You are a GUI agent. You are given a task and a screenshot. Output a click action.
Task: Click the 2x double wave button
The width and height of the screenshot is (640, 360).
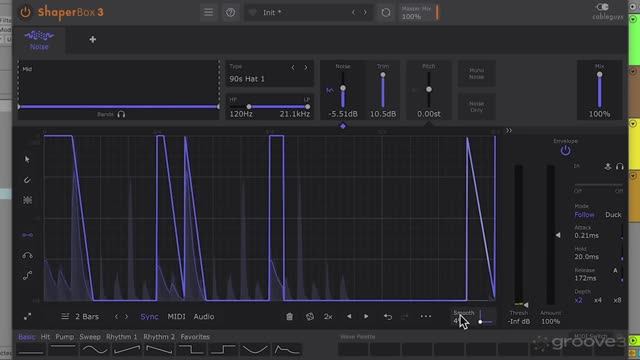click(x=328, y=316)
